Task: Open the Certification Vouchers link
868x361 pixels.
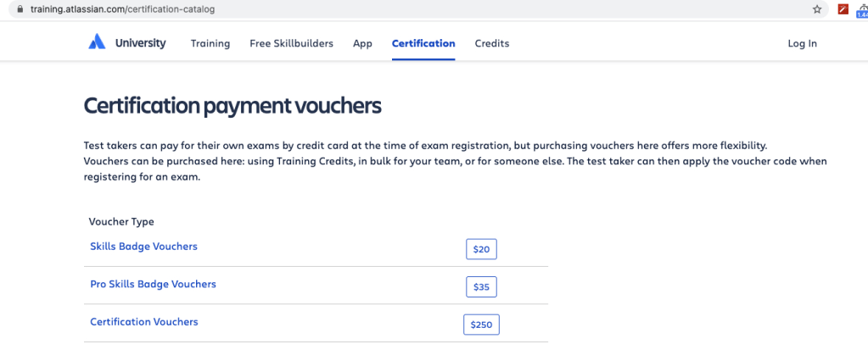Action: pos(143,322)
